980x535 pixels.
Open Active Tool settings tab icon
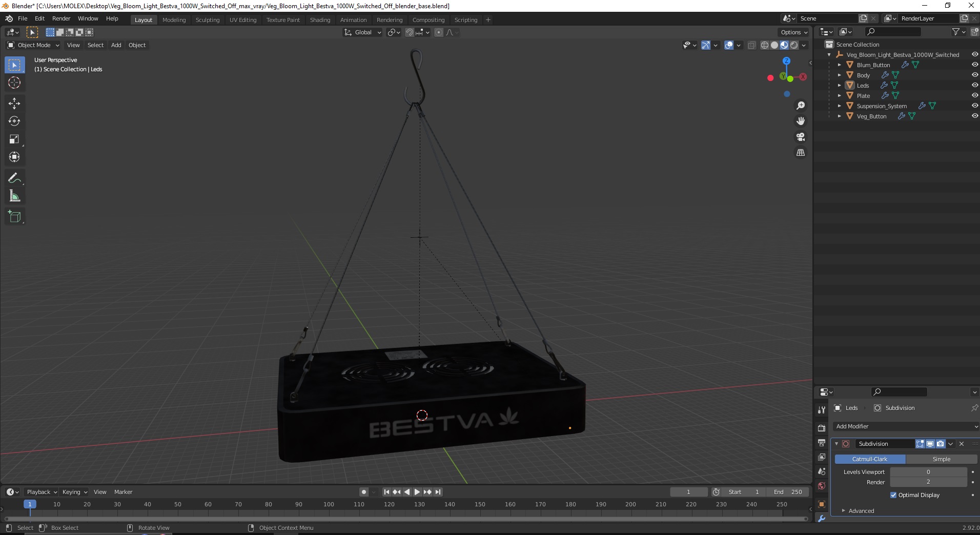822,410
